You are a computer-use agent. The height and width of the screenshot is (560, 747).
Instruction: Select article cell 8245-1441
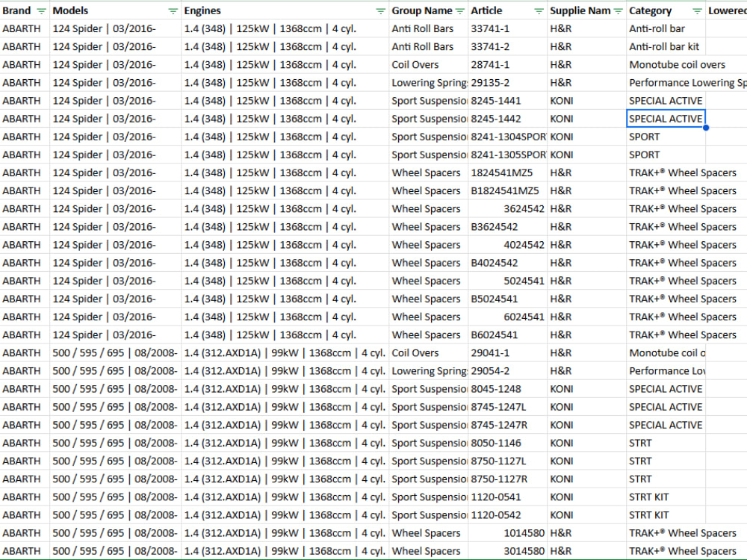click(507, 101)
